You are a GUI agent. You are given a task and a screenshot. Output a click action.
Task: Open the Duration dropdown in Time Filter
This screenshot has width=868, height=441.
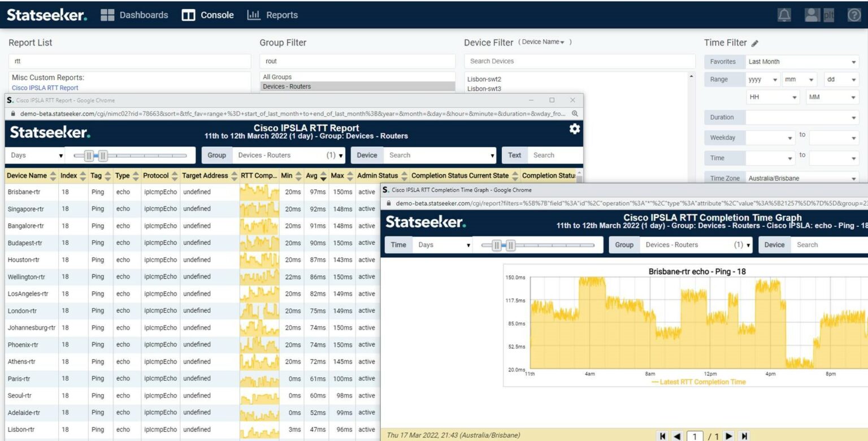pyautogui.click(x=802, y=118)
